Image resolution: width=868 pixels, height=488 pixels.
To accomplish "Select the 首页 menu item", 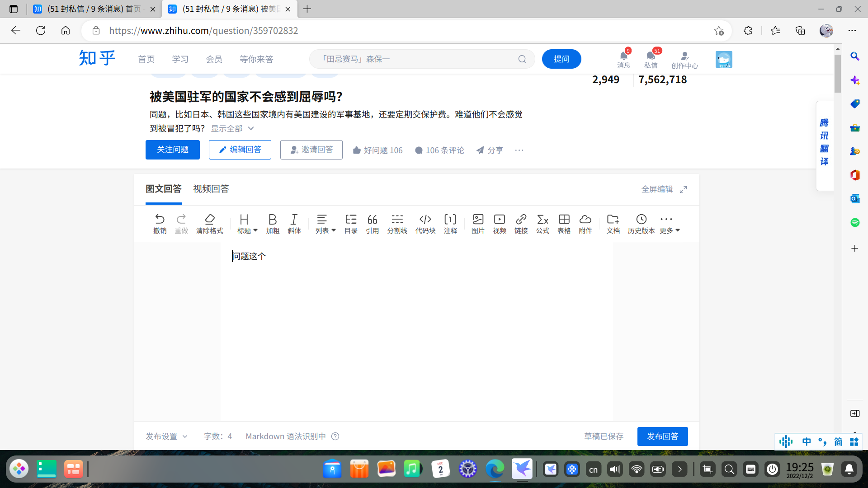I will coord(146,59).
